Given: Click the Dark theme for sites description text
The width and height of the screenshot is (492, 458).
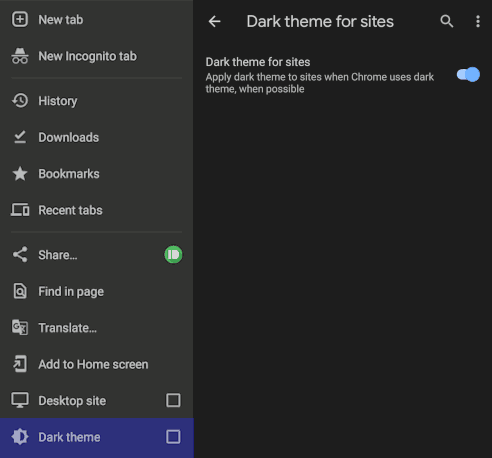Looking at the screenshot, I should tap(319, 83).
